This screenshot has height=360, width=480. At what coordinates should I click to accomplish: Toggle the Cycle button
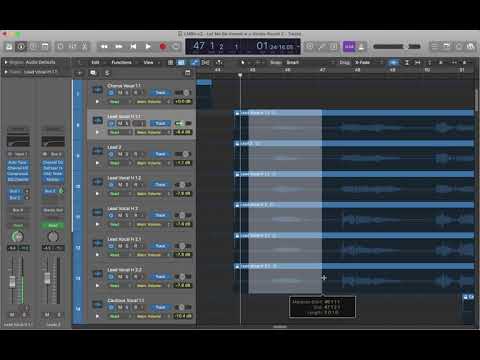176,47
